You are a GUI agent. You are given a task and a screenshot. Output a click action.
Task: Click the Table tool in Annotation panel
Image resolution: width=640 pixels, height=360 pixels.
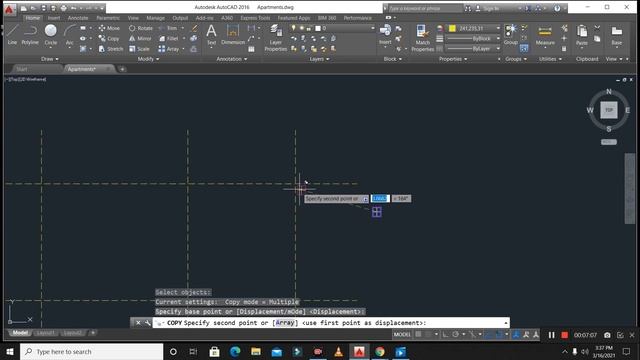(251, 49)
